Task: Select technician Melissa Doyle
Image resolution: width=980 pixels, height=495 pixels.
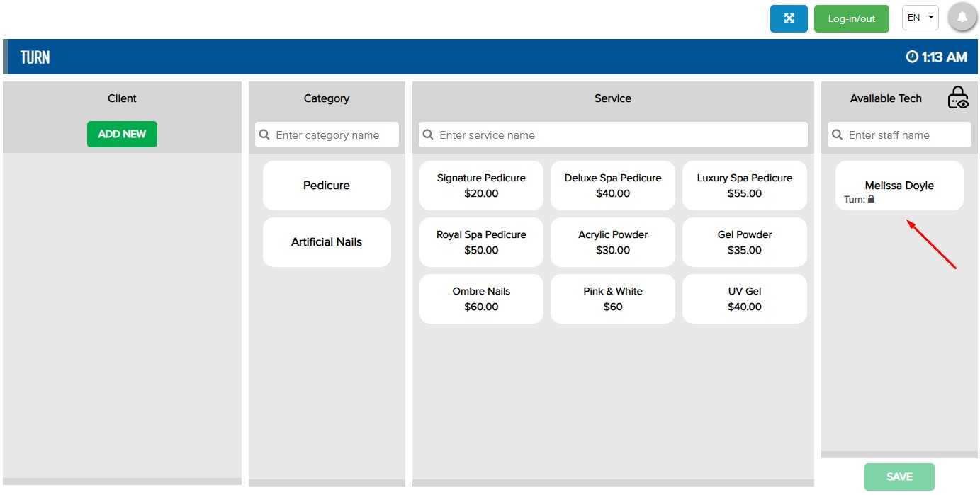Action: click(x=899, y=186)
